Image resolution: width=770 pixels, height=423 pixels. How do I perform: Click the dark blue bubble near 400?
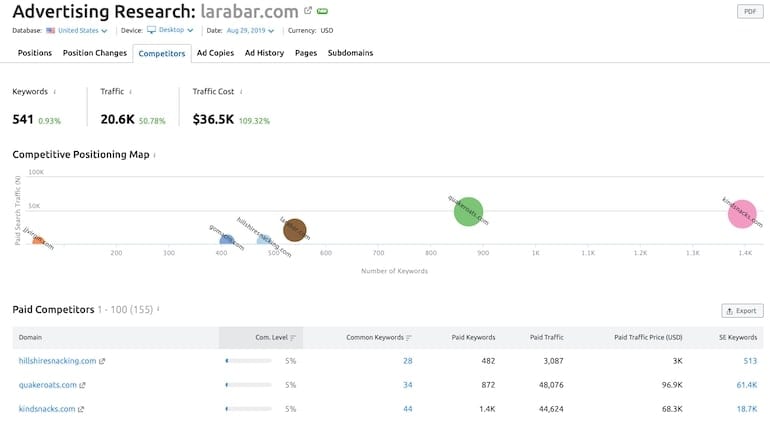tap(226, 240)
